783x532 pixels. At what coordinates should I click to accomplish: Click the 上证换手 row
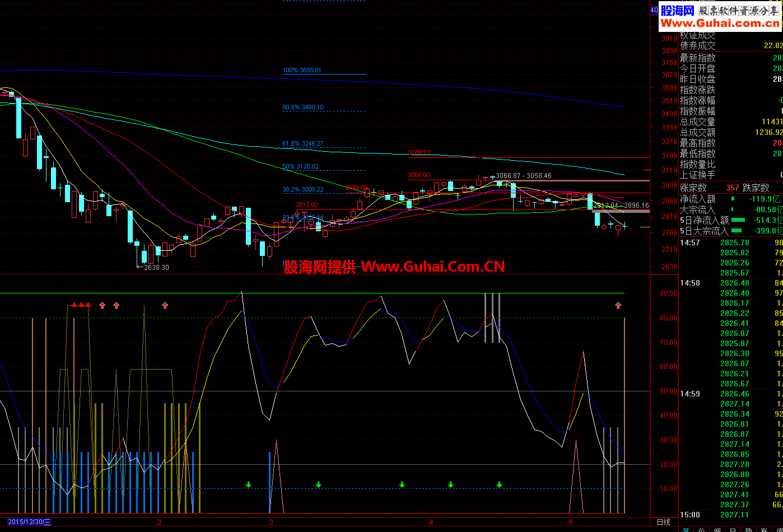point(731,175)
